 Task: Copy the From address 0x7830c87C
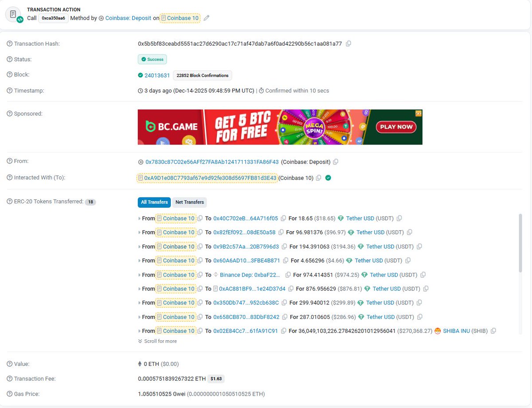[x=336, y=162]
